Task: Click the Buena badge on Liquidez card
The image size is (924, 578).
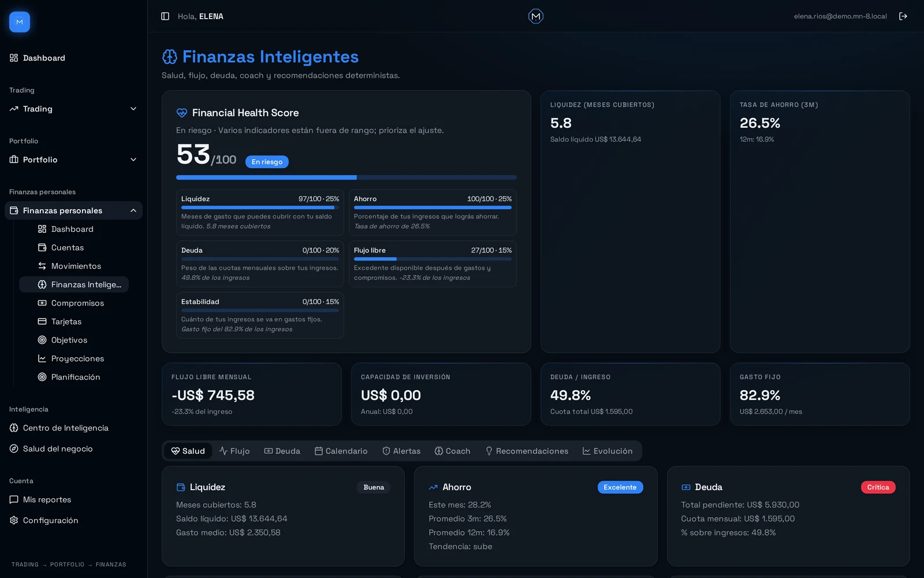Action: point(374,487)
